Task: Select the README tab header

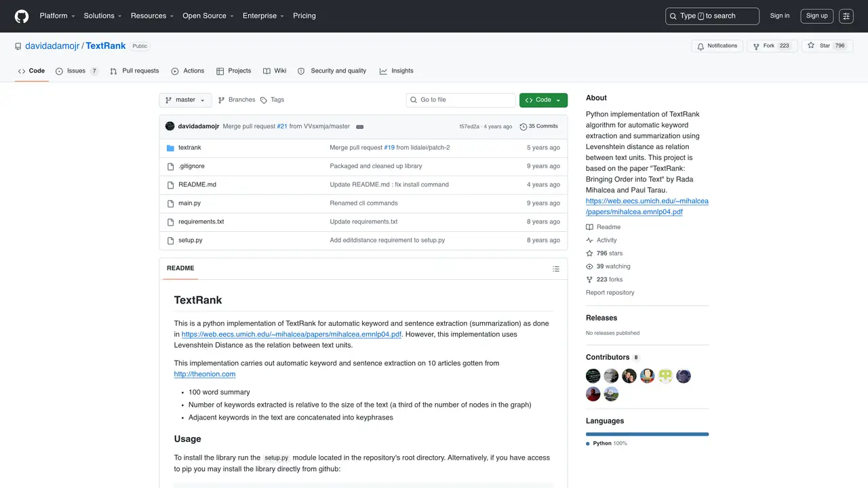Action: [180, 268]
